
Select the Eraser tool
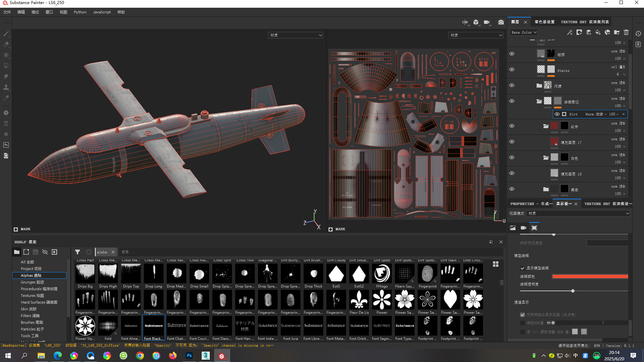6,44
